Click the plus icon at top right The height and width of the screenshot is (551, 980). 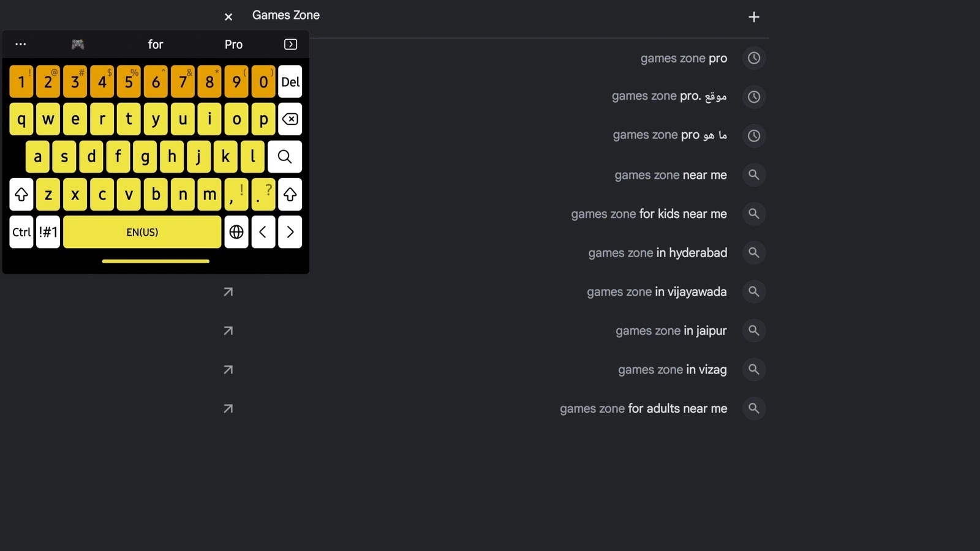754,17
